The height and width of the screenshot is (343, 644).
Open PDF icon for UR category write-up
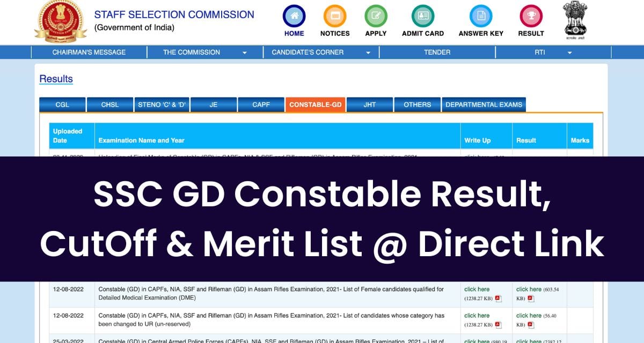point(498,325)
